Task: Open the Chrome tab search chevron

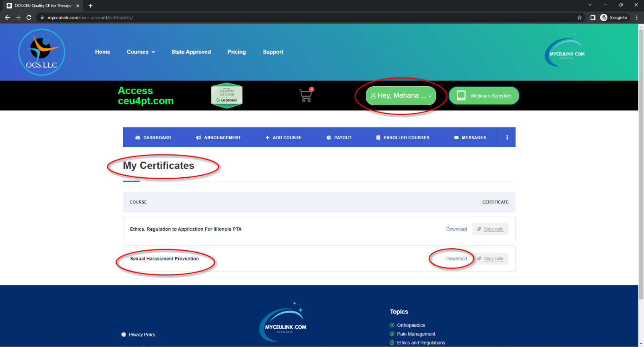Action: click(x=590, y=5)
